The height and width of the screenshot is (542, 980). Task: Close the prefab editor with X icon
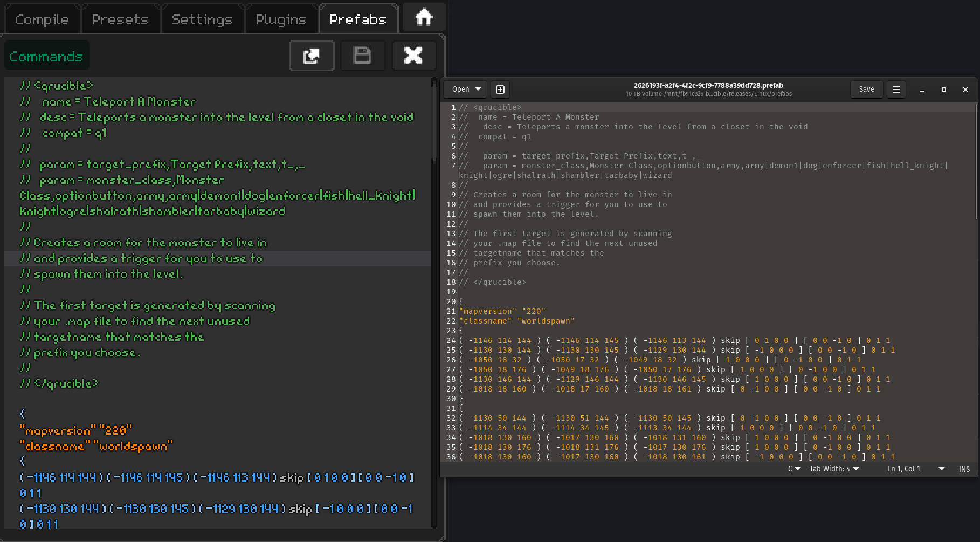(x=413, y=56)
